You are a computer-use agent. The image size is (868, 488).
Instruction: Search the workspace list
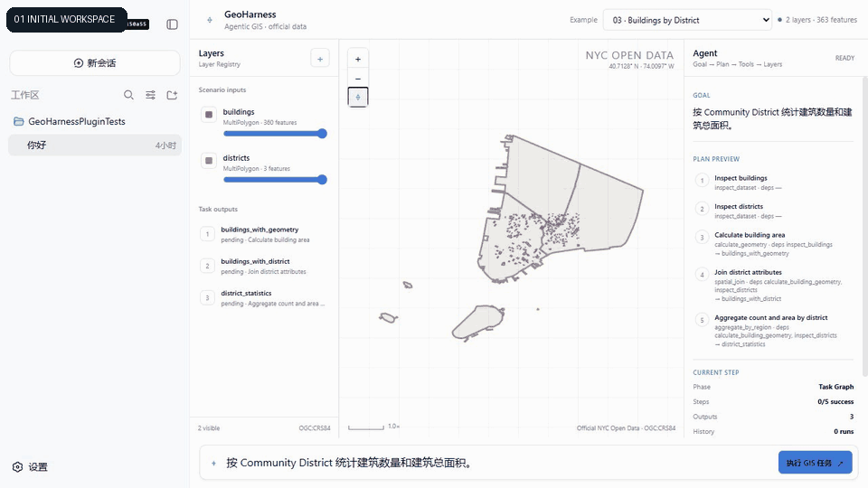[128, 95]
